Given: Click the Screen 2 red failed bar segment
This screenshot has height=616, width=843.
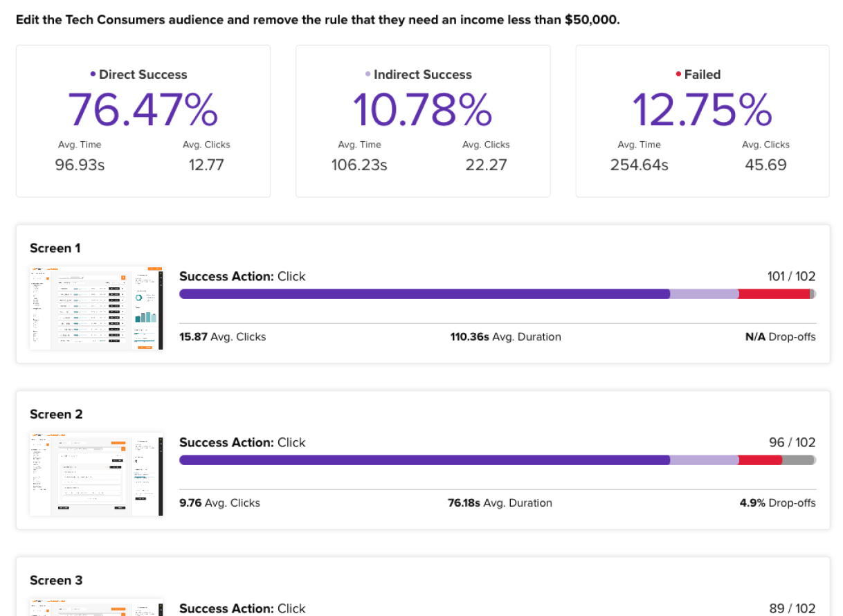Looking at the screenshot, I should [760, 460].
